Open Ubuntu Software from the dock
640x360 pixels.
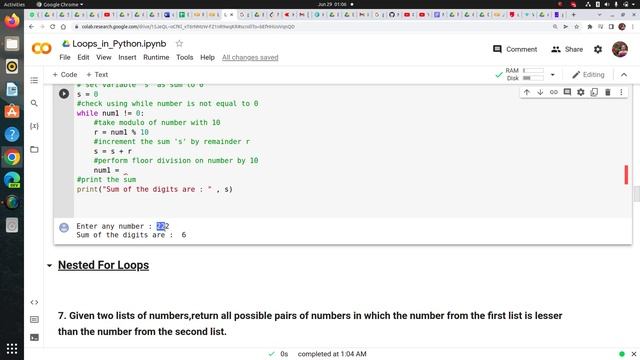[x=12, y=111]
